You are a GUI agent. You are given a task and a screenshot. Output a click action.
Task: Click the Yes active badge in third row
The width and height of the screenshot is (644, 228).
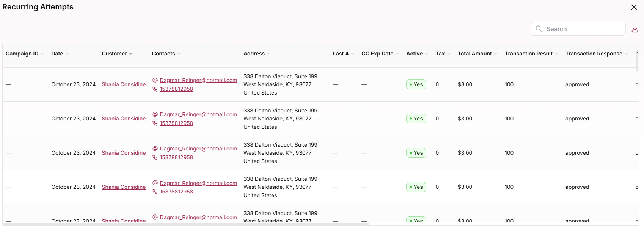tap(416, 153)
